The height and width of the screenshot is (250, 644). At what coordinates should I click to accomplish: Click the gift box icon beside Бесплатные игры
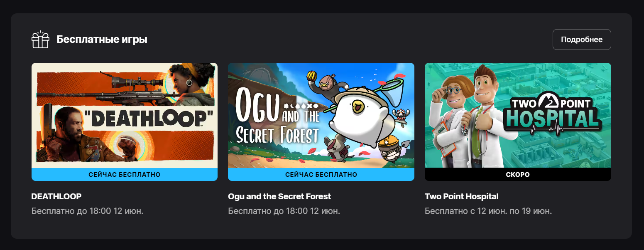pyautogui.click(x=40, y=40)
